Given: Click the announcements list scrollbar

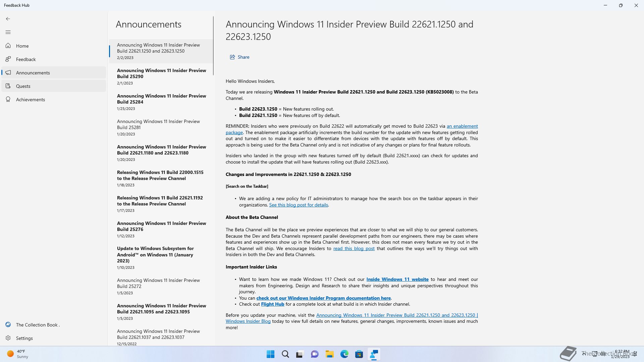Looking at the screenshot, I should [x=213, y=46].
